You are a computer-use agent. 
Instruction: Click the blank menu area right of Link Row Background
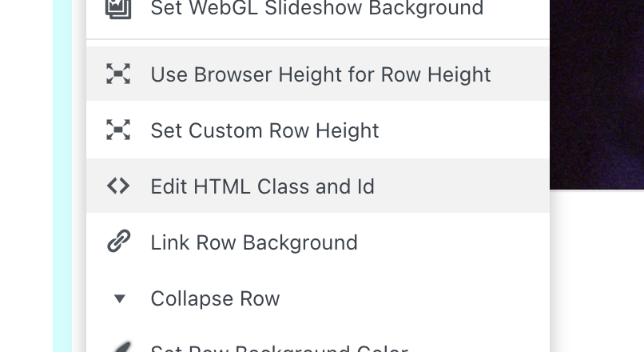[455, 242]
